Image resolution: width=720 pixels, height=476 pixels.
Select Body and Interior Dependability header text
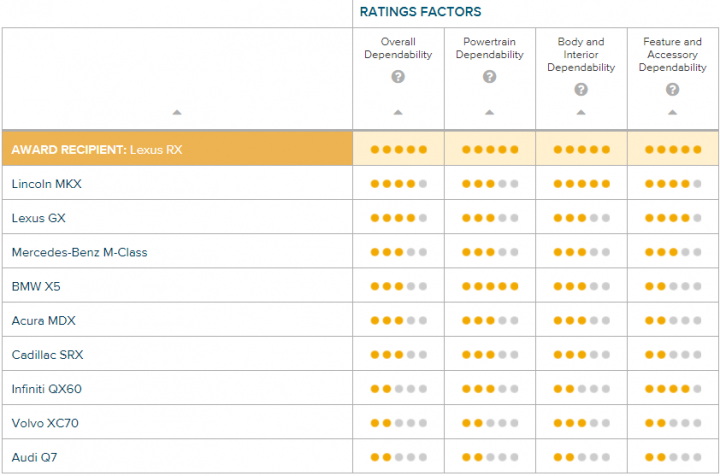[581, 55]
